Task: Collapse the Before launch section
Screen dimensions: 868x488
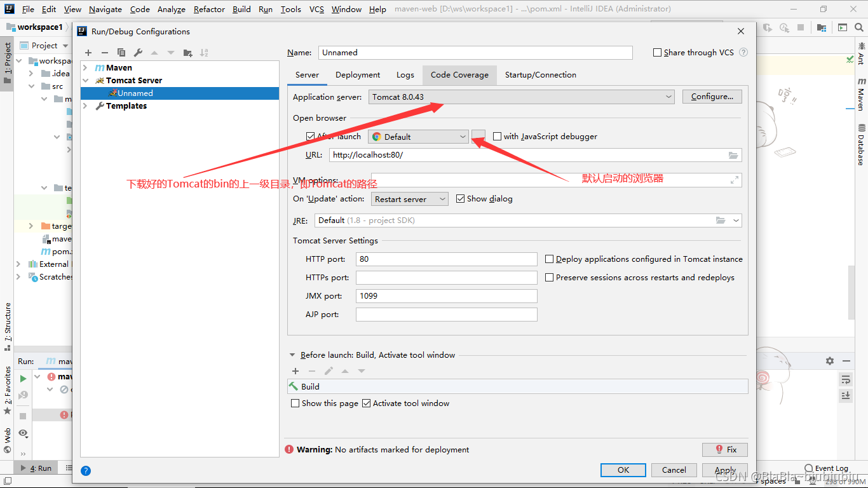Action: [292, 355]
